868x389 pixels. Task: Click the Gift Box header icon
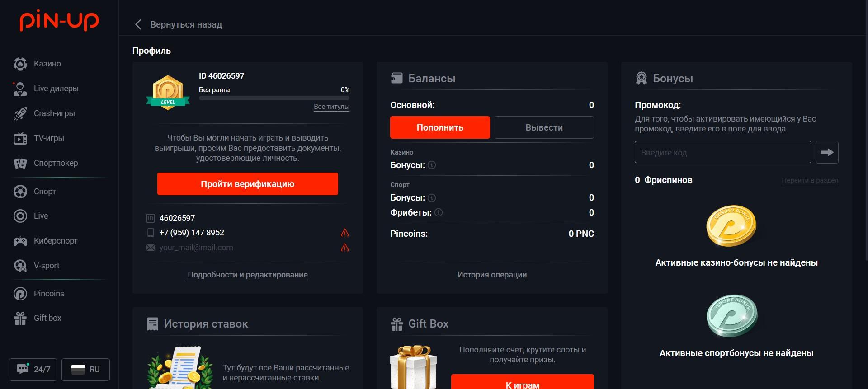tap(397, 324)
